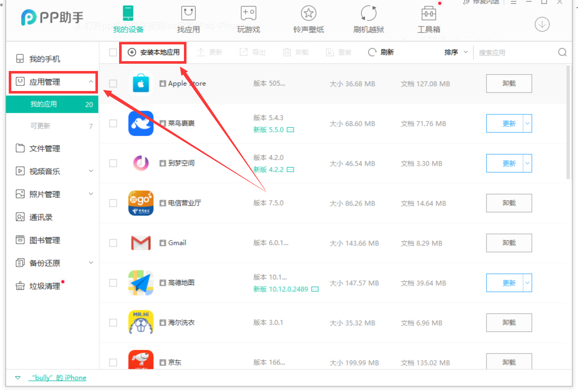
Task: Open update dropdown arrow for 高德地图
Action: tap(527, 283)
